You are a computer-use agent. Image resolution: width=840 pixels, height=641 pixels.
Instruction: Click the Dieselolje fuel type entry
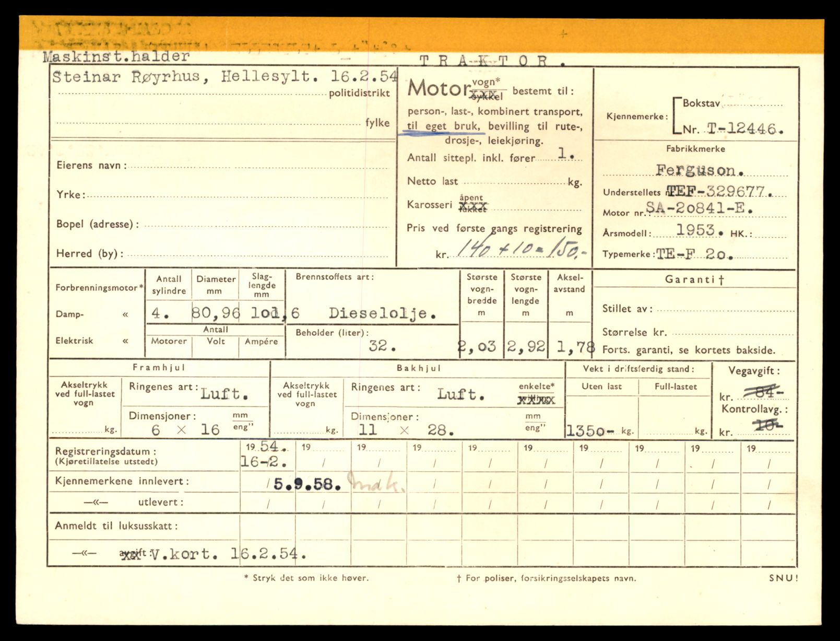click(383, 313)
